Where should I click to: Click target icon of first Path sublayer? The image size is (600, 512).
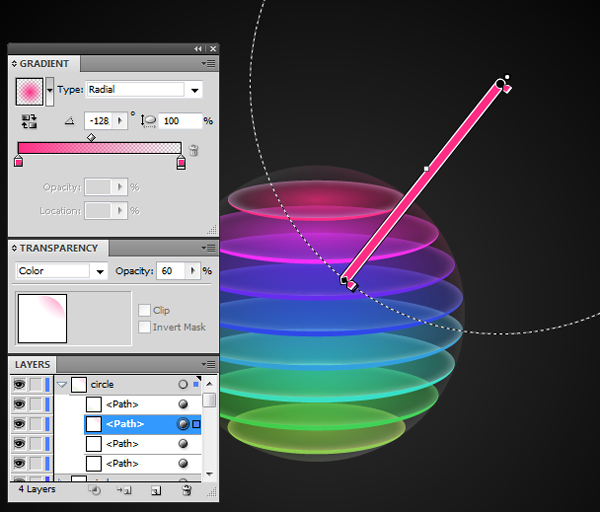pyautogui.click(x=183, y=404)
